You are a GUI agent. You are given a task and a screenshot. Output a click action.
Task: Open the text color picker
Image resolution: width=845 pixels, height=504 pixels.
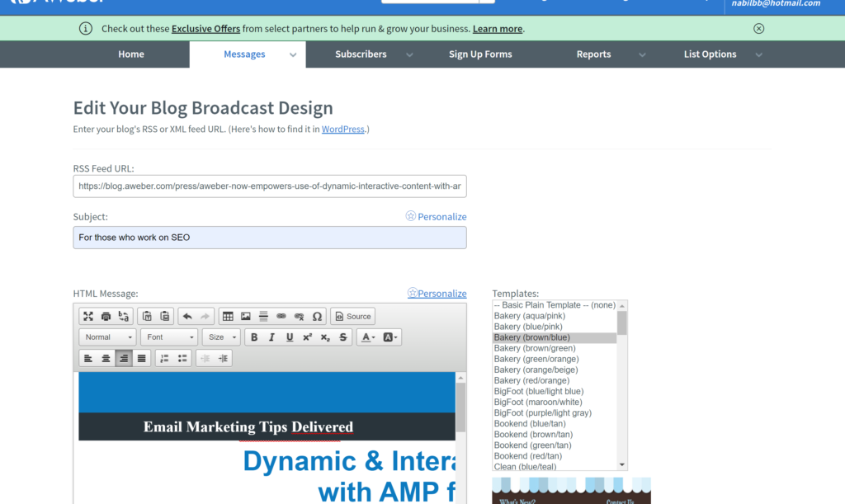point(369,337)
